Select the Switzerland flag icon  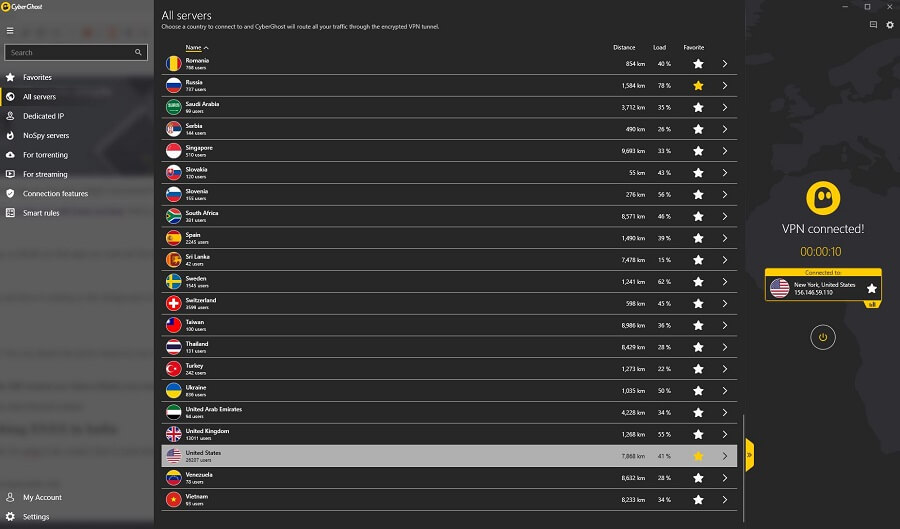(173, 304)
